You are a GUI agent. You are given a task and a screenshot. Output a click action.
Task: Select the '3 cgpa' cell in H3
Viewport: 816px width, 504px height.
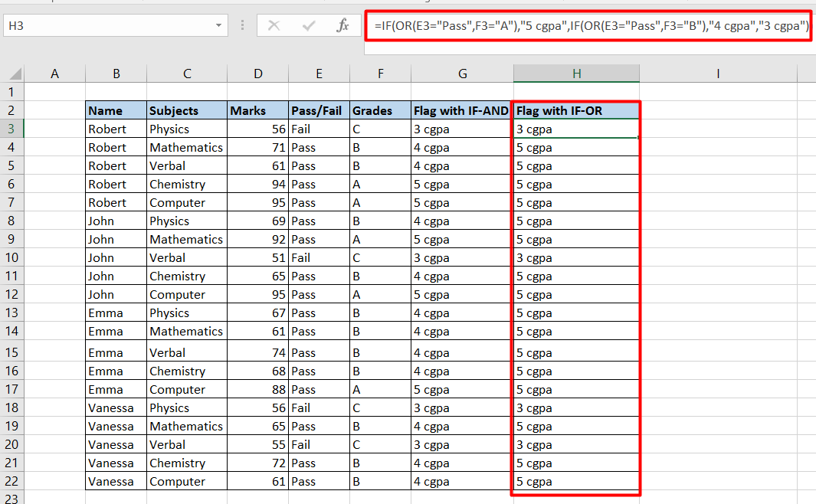point(575,129)
